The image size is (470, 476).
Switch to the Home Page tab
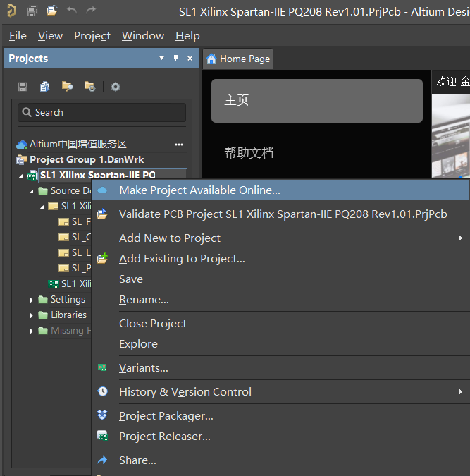coord(238,59)
